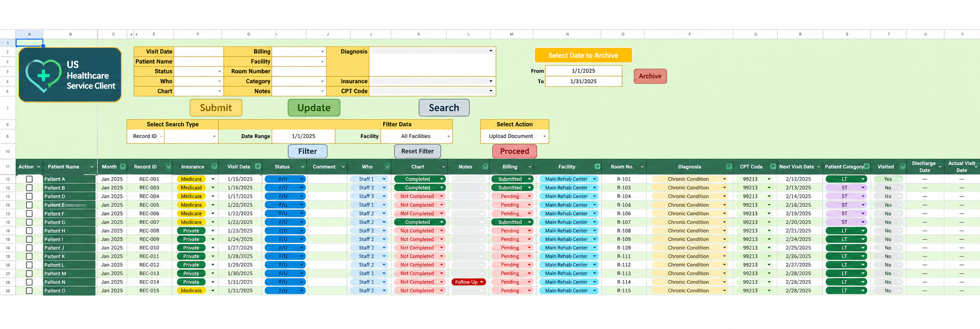
Task: Open the CPT Code column filter icon
Action: click(x=773, y=167)
